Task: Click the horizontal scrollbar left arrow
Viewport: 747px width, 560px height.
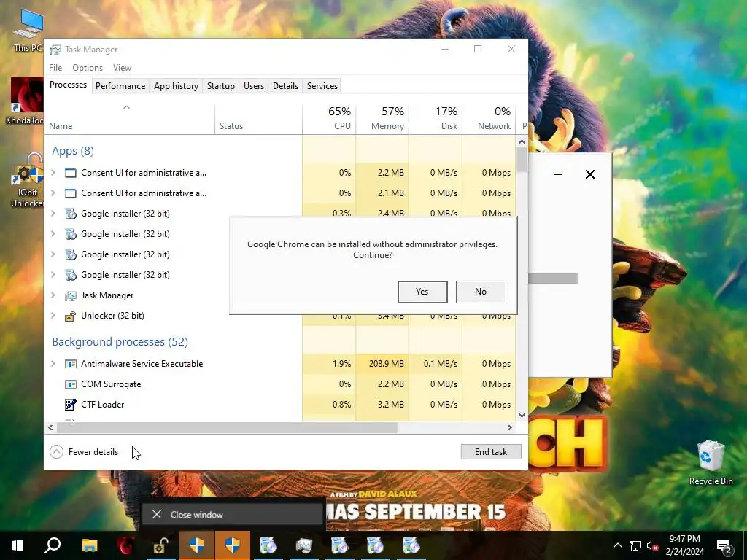Action: coord(50,427)
